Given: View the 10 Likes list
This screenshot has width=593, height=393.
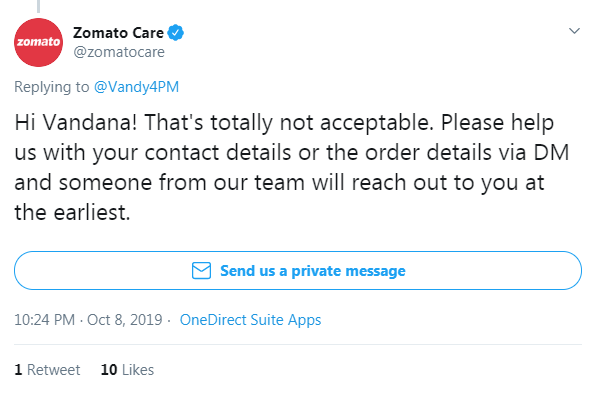Looking at the screenshot, I should (127, 370).
